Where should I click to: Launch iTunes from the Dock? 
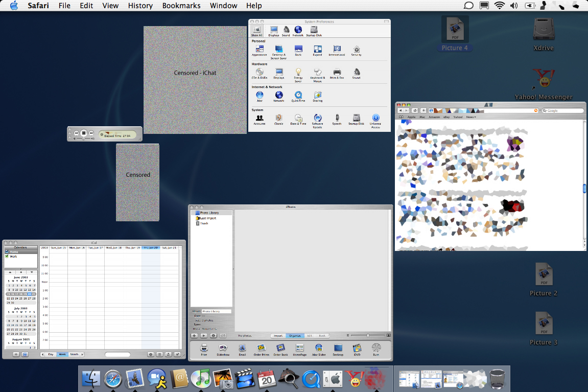tap(201, 379)
